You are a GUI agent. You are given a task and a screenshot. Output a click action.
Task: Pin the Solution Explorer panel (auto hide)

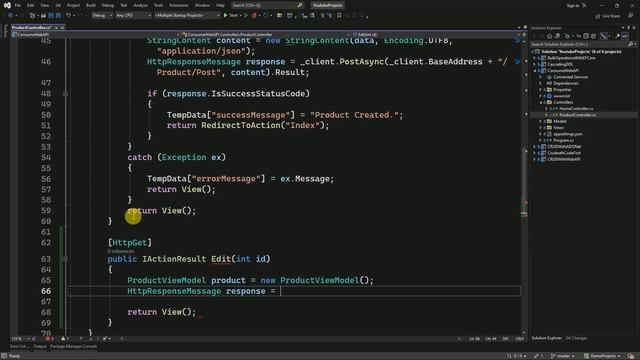pos(629,28)
